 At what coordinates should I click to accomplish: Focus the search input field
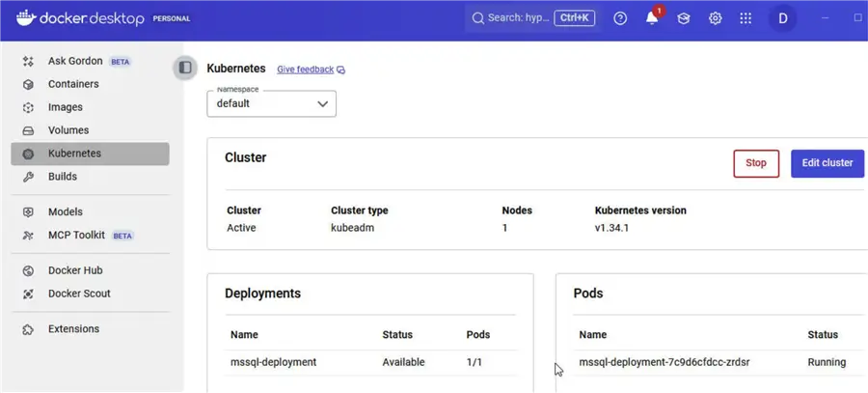point(532,18)
